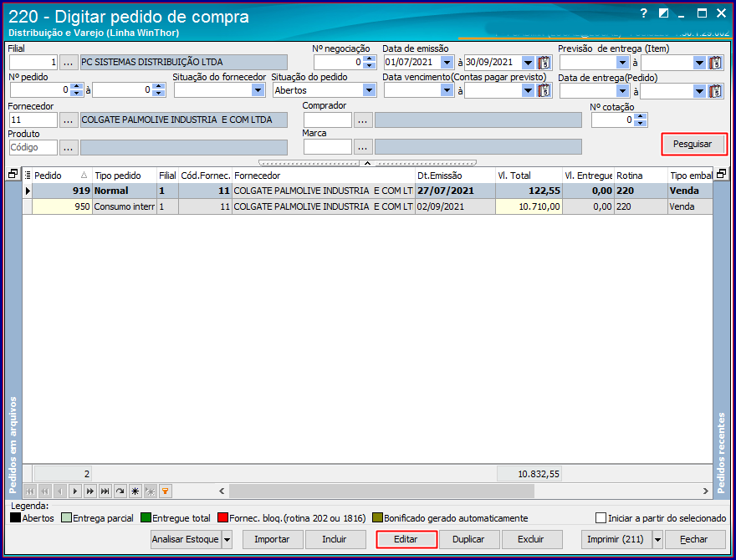Image resolution: width=736 pixels, height=560 pixels.
Task: Select order row 919 Normal
Action: 367,191
